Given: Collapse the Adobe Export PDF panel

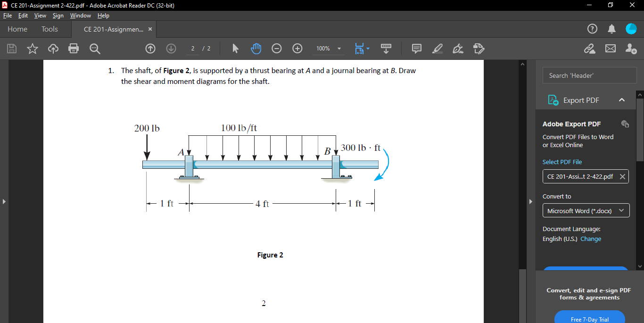Looking at the screenshot, I should coord(622,99).
